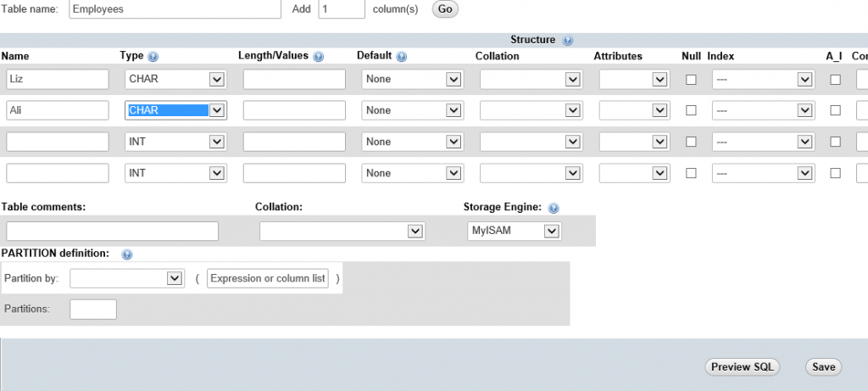868x391 pixels.
Task: Click the Save button
Action: click(x=823, y=366)
